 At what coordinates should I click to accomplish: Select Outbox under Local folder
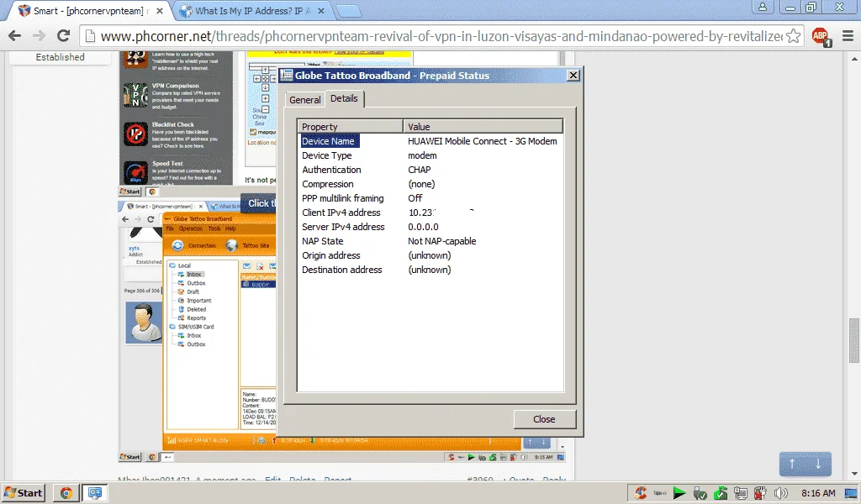coord(195,283)
